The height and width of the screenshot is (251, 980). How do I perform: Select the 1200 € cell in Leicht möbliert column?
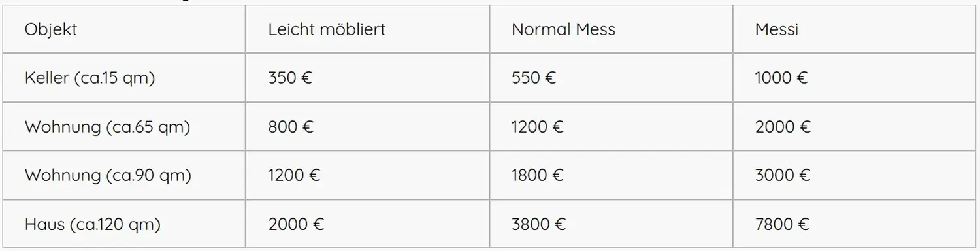point(368,175)
